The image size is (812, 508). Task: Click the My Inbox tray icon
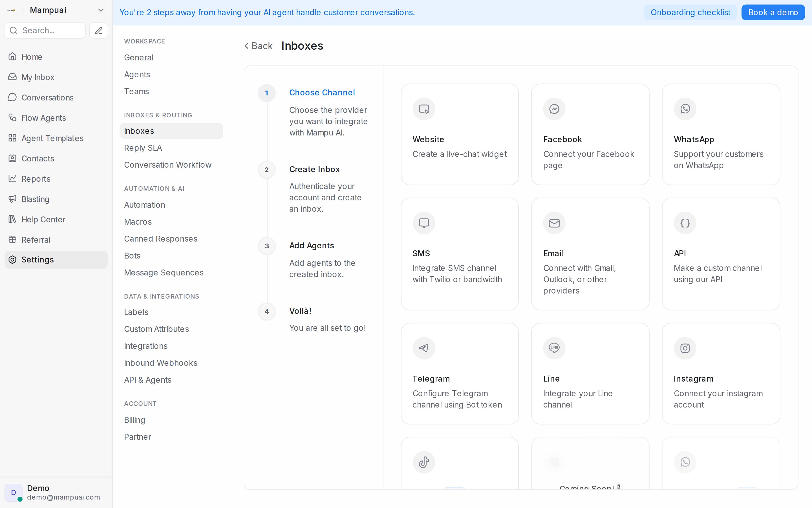(12, 77)
